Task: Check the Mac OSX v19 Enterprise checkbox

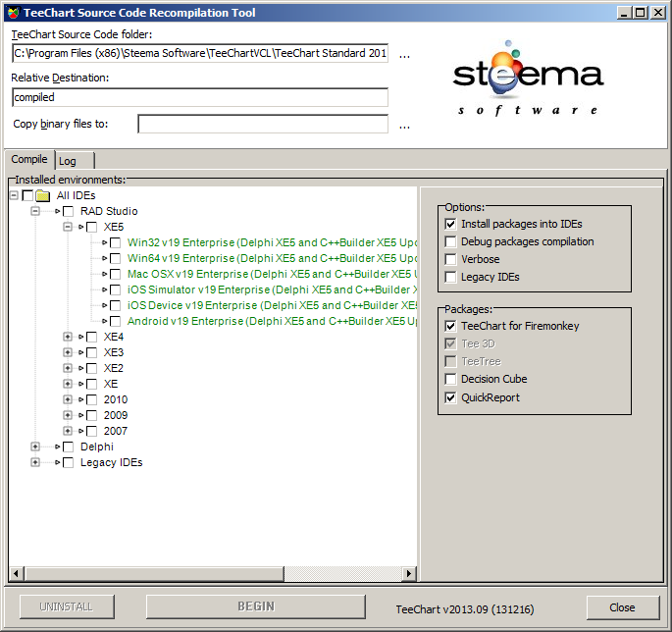Action: [116, 274]
